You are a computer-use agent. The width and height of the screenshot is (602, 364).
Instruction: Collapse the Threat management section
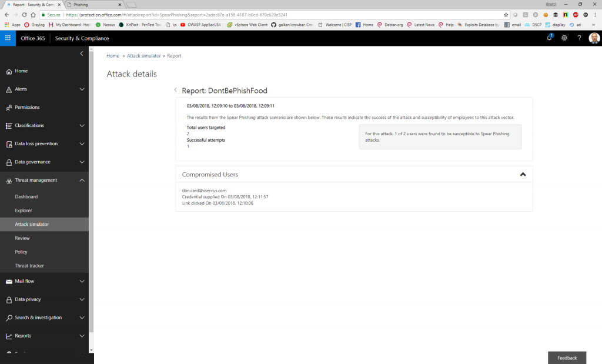(x=82, y=180)
